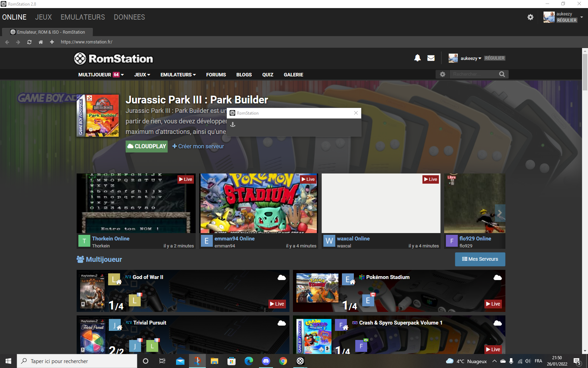Switch to the DONNEES app tab
The height and width of the screenshot is (368, 588).
pos(129,17)
